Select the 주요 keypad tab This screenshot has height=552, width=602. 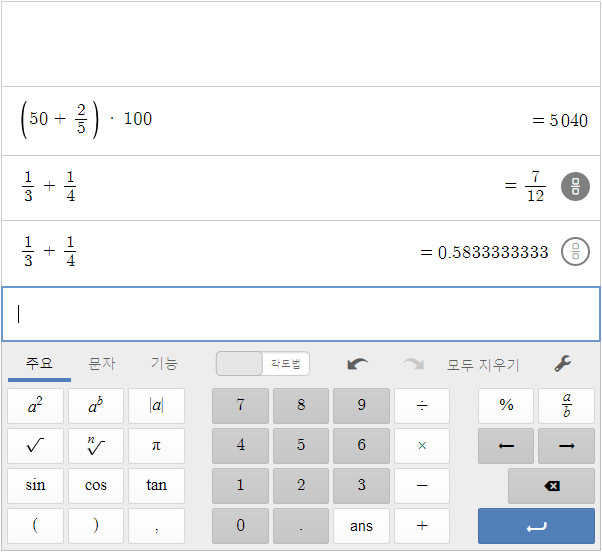point(39,364)
